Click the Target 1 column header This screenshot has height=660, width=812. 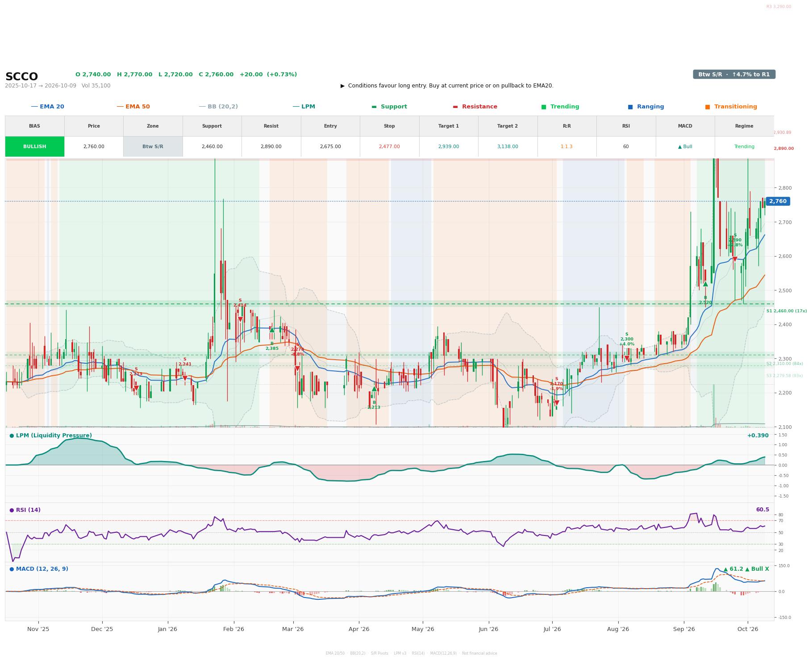[x=449, y=126]
